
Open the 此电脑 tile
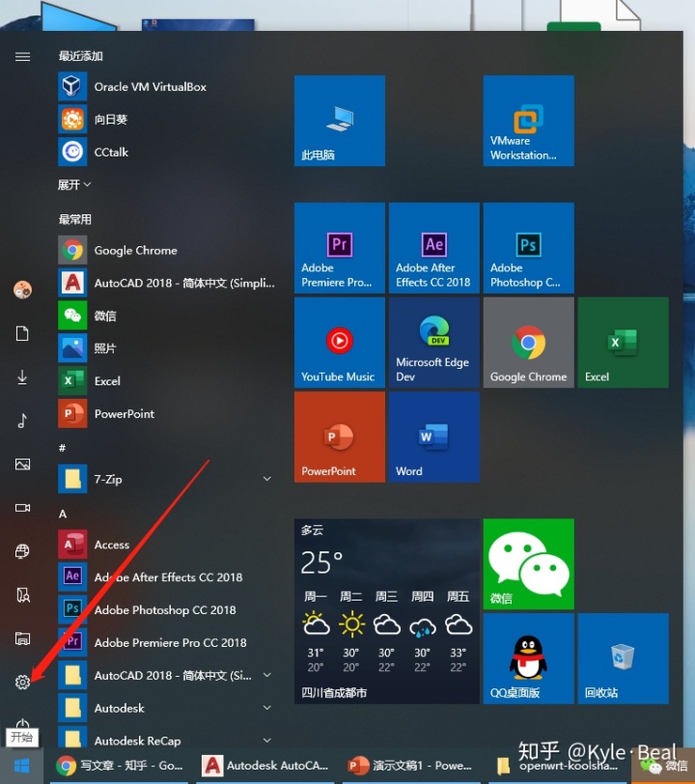point(340,121)
